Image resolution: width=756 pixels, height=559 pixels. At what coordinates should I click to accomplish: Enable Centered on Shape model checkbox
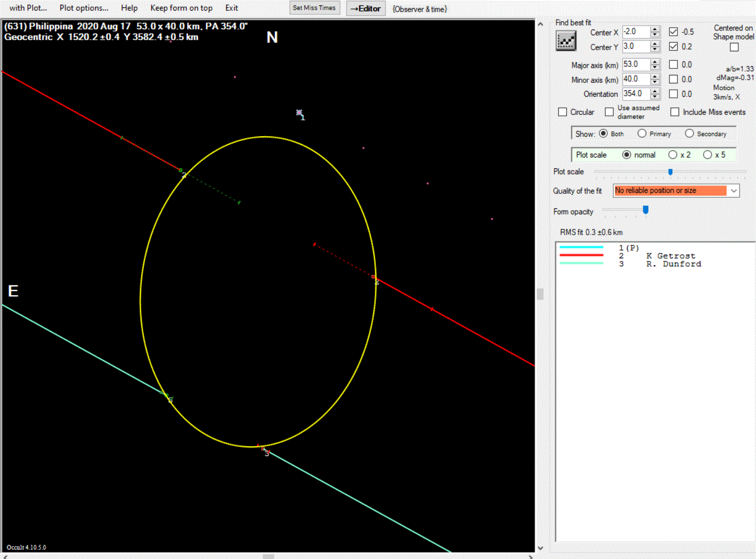point(735,47)
